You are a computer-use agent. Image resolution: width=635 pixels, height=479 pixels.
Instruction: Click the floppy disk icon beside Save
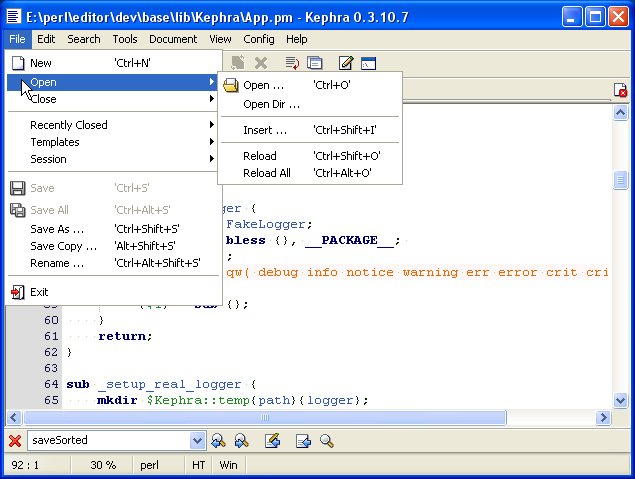click(x=17, y=188)
